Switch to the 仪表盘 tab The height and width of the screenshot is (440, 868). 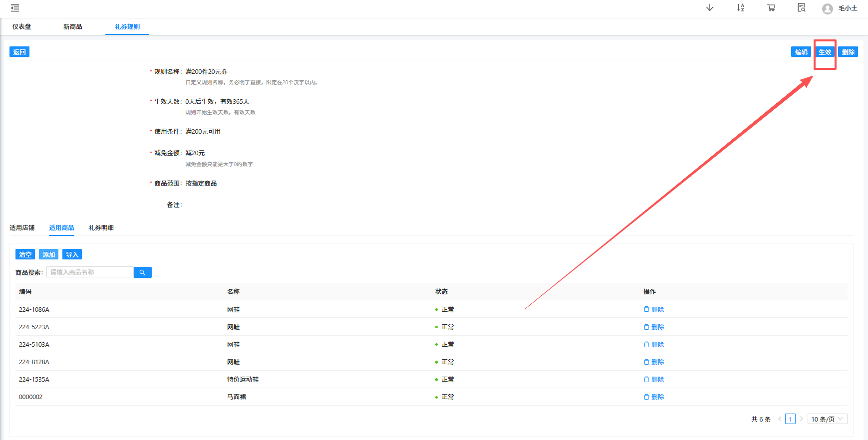(22, 27)
